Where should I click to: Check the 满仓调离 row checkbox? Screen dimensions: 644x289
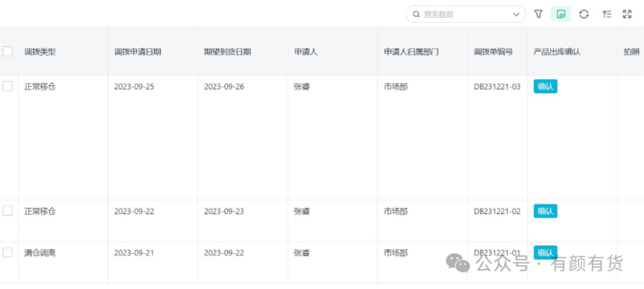[x=8, y=253]
